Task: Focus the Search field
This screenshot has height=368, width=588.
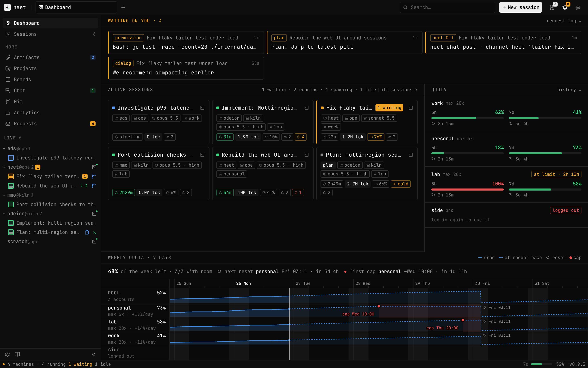Action: pyautogui.click(x=447, y=7)
